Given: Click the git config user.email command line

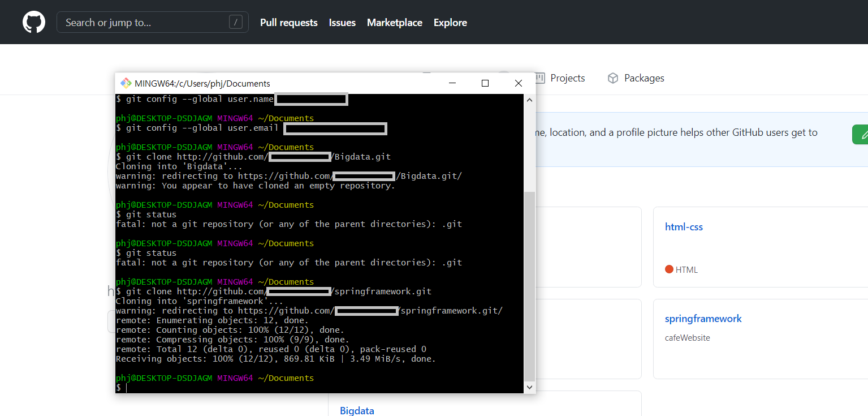Looking at the screenshot, I should (251, 128).
